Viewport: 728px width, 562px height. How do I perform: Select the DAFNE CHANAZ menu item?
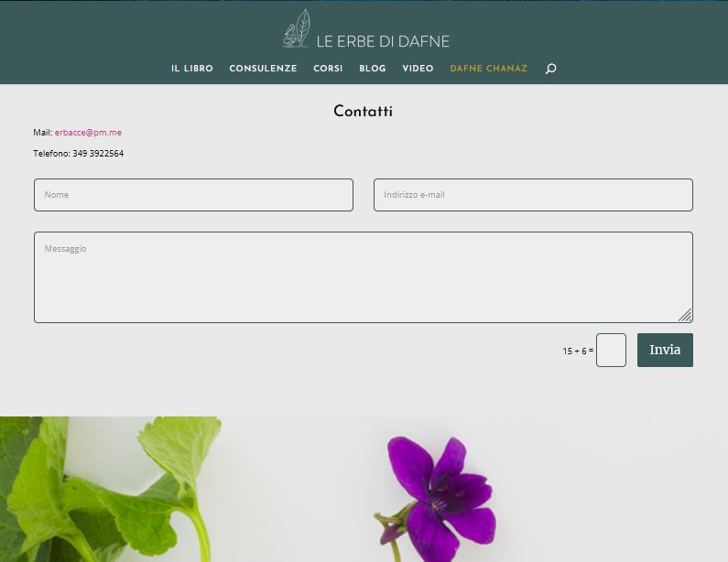coord(488,69)
